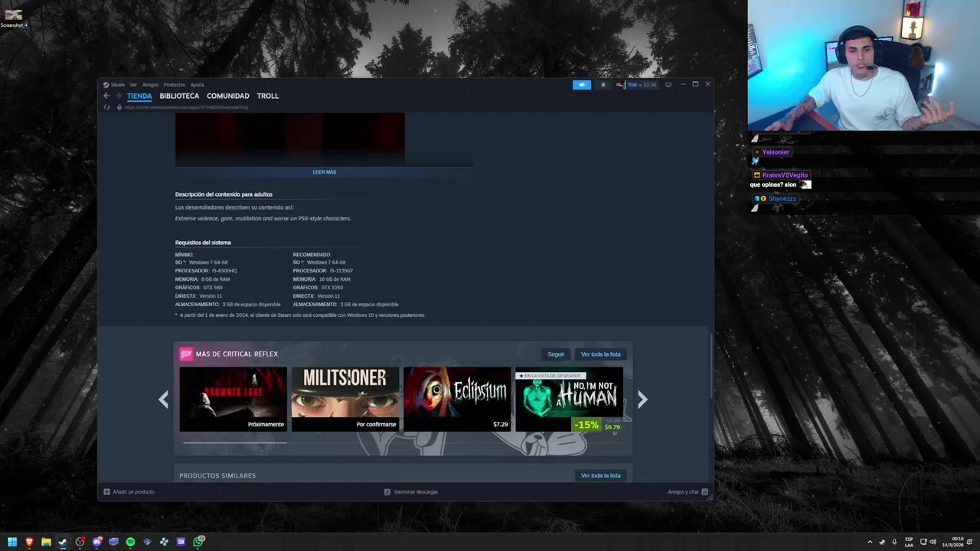
Task: Open the ESP LAA language switcher
Action: coord(909,542)
